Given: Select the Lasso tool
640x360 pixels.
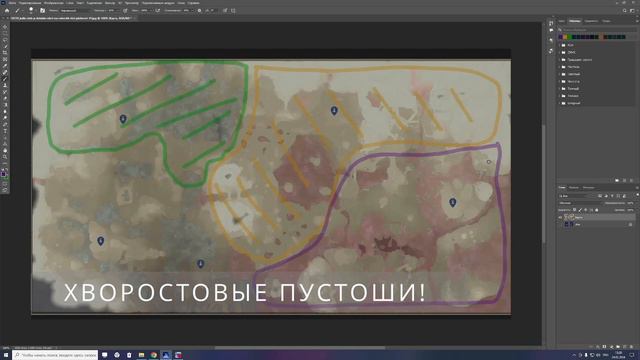Looking at the screenshot, I should tap(5, 40).
